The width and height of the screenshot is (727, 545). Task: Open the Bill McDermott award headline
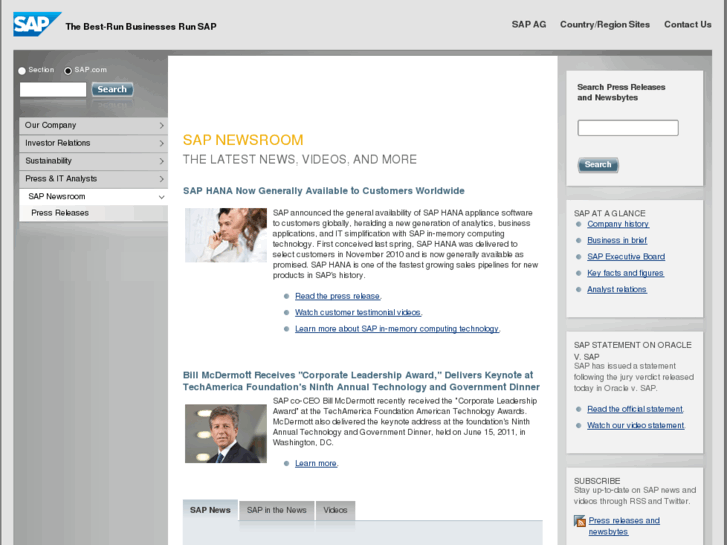tap(361, 381)
